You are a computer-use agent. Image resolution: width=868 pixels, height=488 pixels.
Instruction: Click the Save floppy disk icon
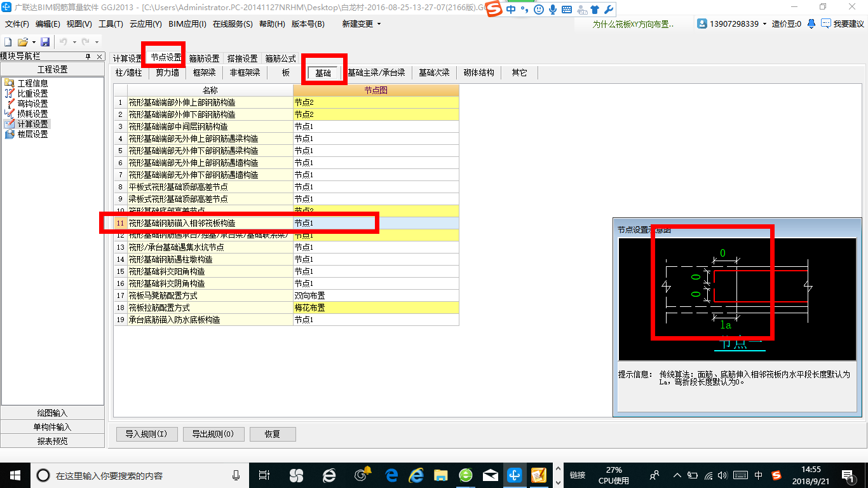(x=45, y=42)
